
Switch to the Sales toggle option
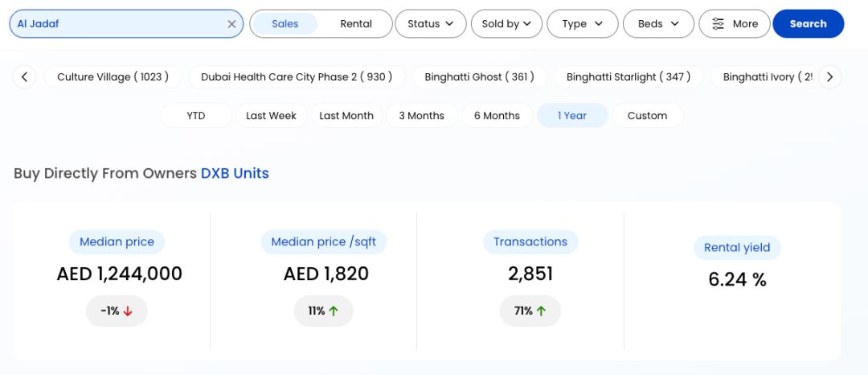(x=285, y=24)
